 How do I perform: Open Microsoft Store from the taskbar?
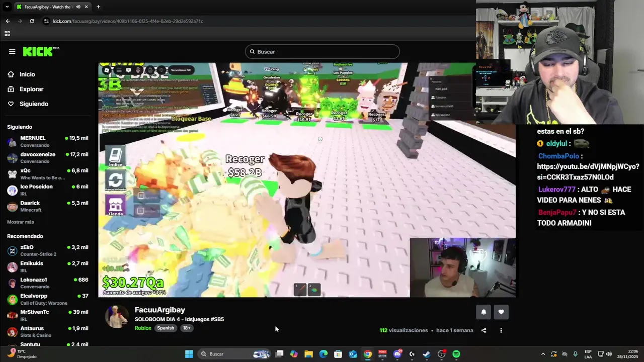click(x=338, y=354)
